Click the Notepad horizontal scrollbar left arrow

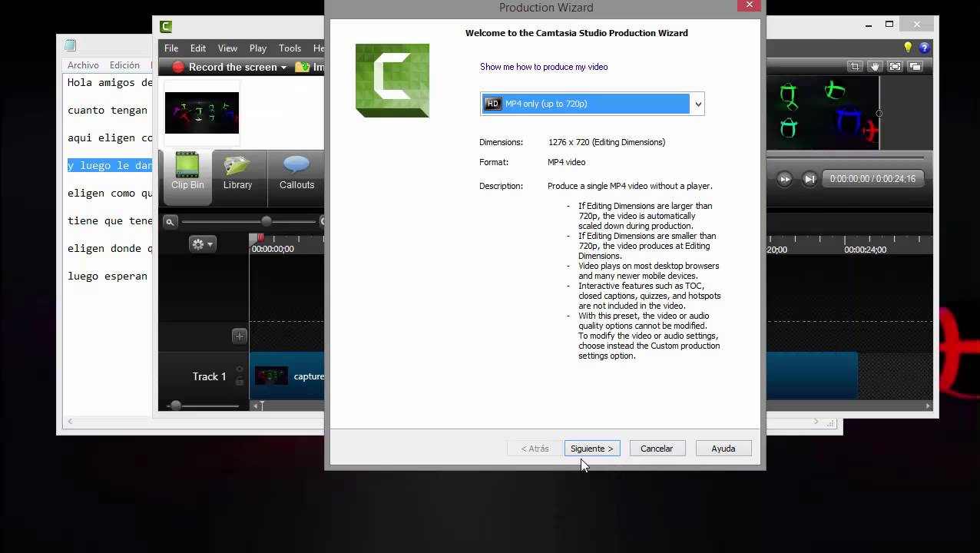[x=70, y=422]
